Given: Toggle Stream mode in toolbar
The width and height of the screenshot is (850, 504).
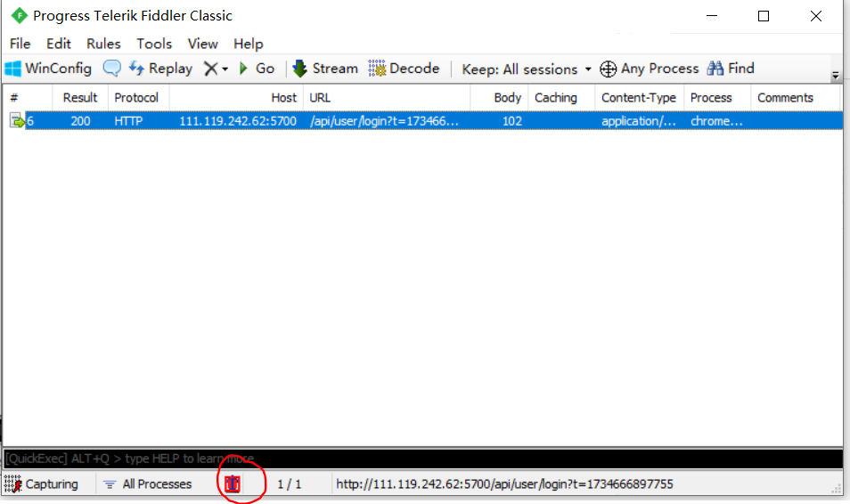Looking at the screenshot, I should [325, 69].
